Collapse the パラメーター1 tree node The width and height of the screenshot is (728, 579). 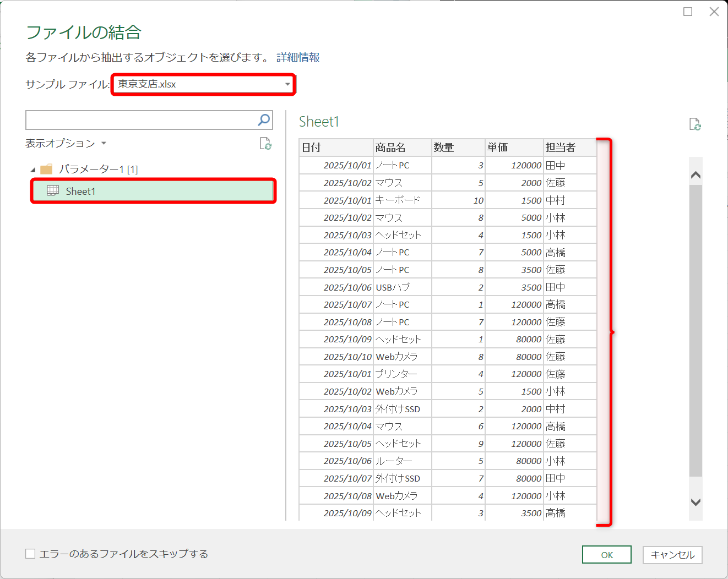tap(33, 169)
